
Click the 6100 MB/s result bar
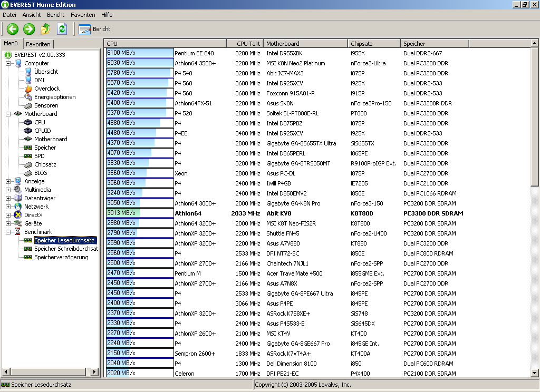pos(140,53)
